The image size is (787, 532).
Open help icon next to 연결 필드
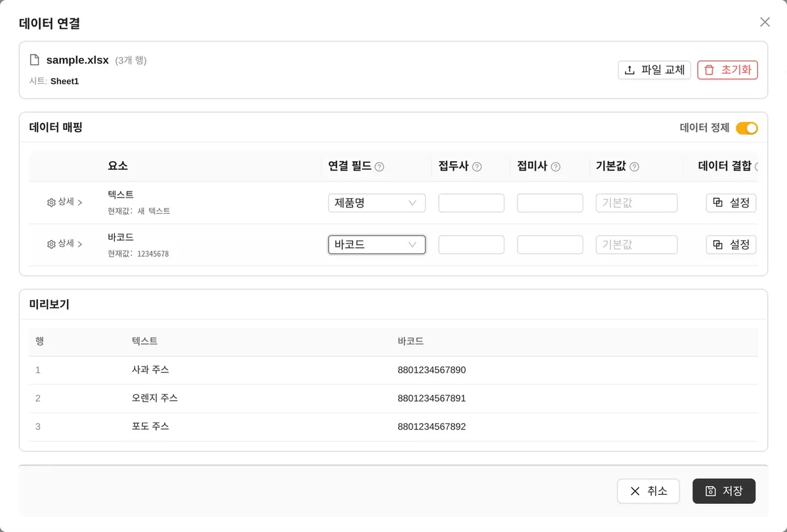pyautogui.click(x=379, y=167)
